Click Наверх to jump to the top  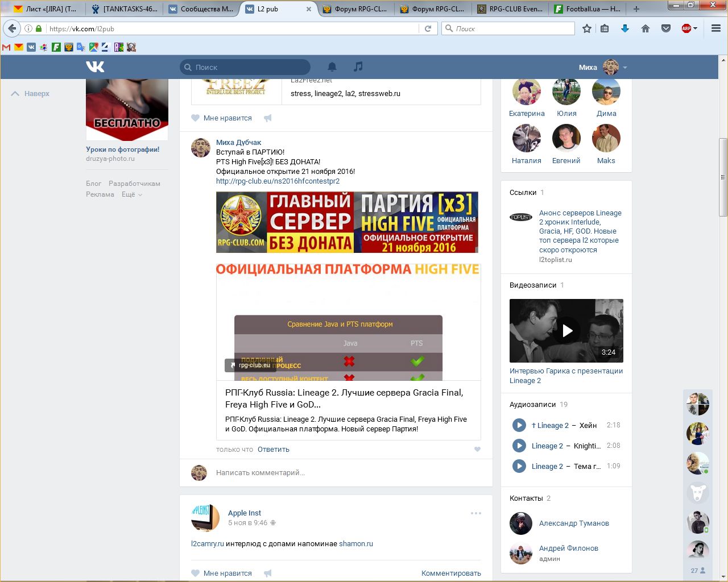(30, 94)
